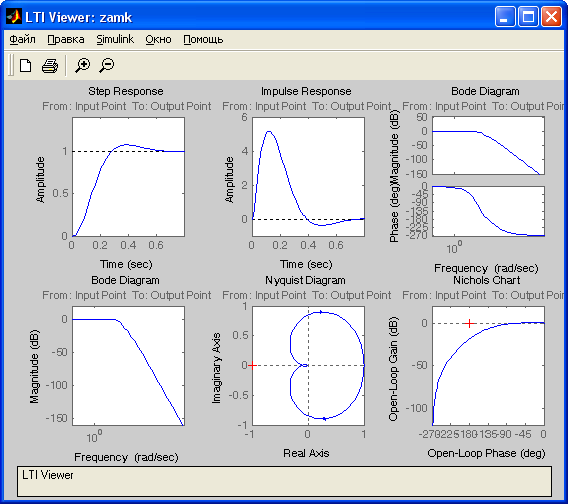Maximize the LTI Viewer window
Image resolution: width=568 pixels, height=504 pixels.
[528, 17]
